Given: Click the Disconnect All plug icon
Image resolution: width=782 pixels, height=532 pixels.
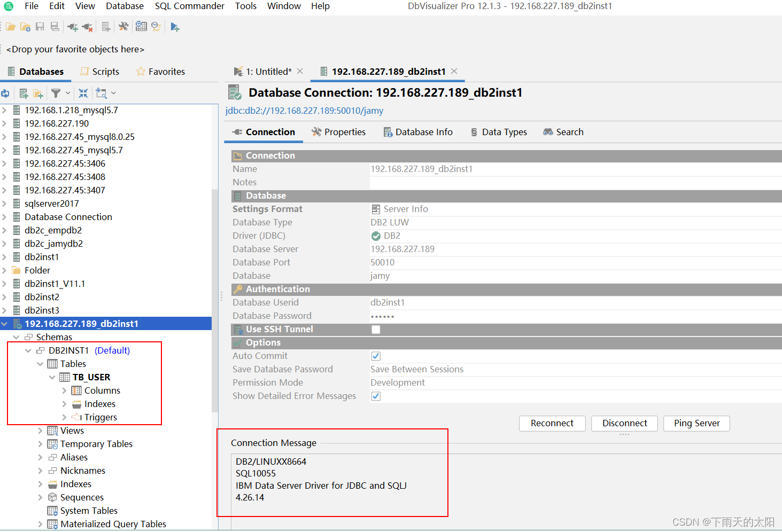Looking at the screenshot, I should 87,27.
